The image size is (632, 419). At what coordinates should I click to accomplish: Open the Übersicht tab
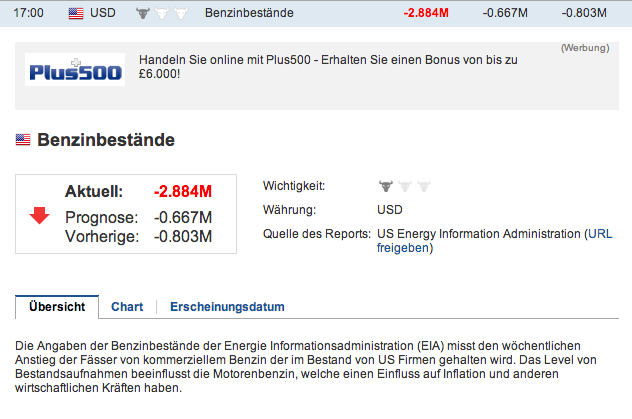click(57, 307)
